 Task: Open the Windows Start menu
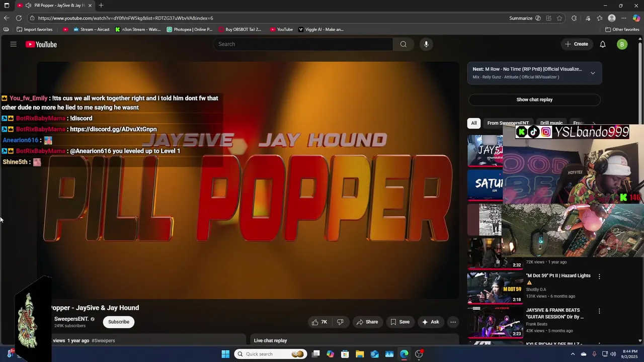[x=225, y=354]
